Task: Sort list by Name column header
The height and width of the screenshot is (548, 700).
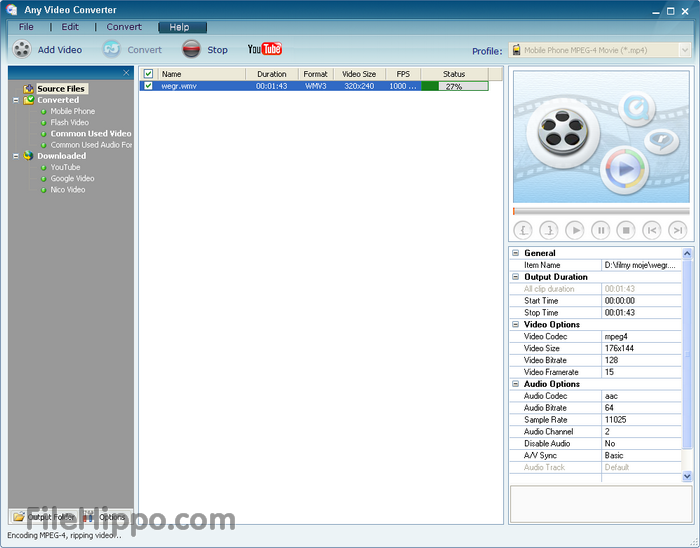Action: (x=201, y=74)
